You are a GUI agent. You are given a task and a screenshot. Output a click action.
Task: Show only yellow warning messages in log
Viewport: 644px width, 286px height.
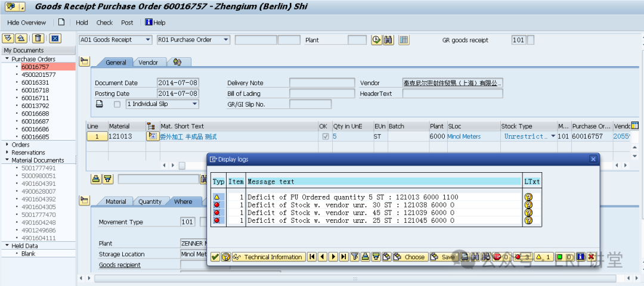tap(543, 257)
